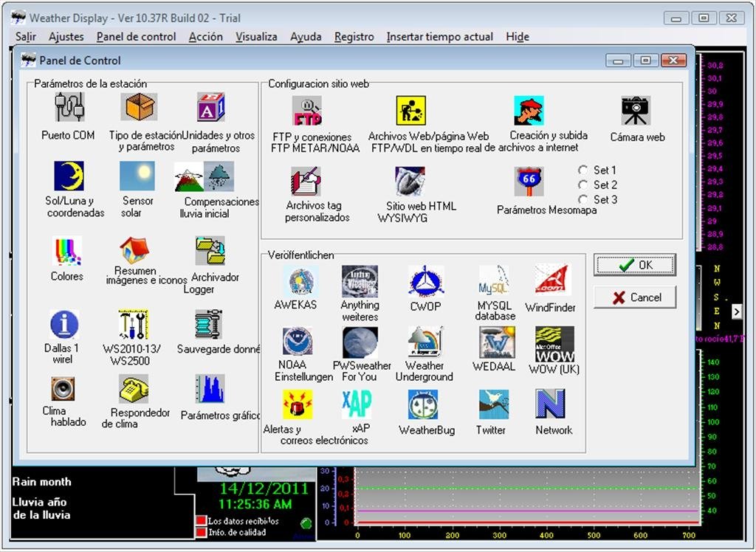Open Archivos tag personalizados icon
Image resolution: width=756 pixels, height=552 pixels.
tap(306, 181)
